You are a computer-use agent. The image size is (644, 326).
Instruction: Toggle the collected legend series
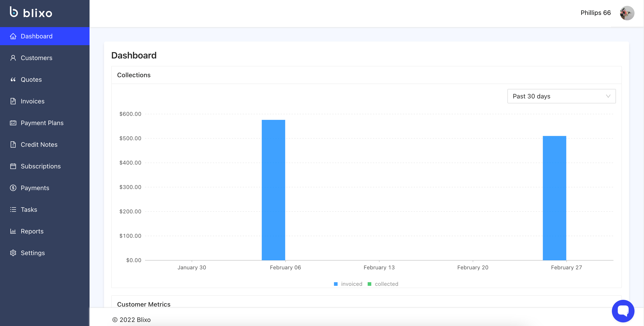coord(383,284)
